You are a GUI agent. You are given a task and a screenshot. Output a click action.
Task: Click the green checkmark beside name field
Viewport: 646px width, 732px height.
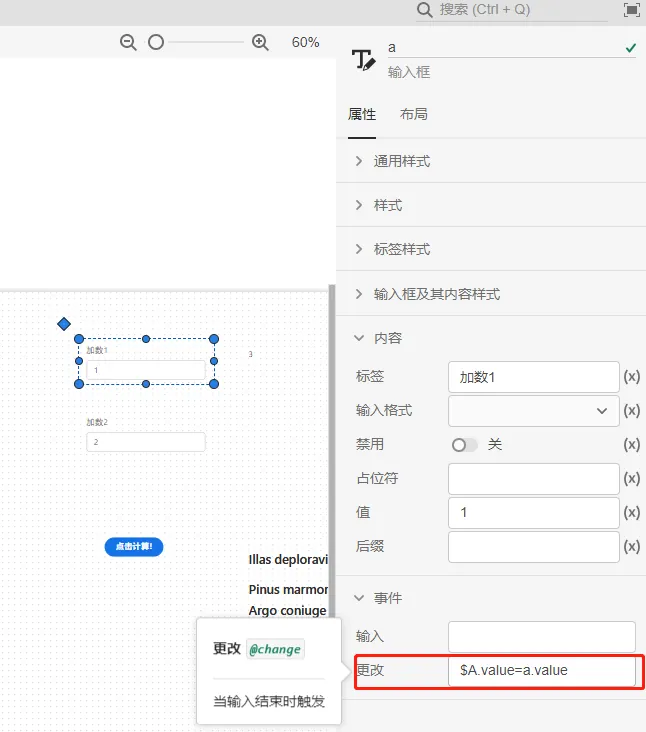click(630, 48)
